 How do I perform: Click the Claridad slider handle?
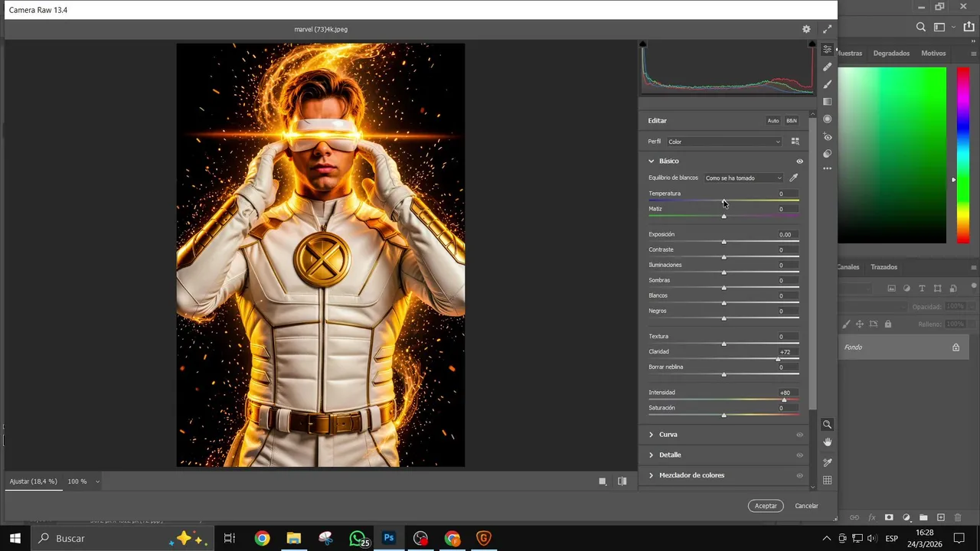pos(778,359)
